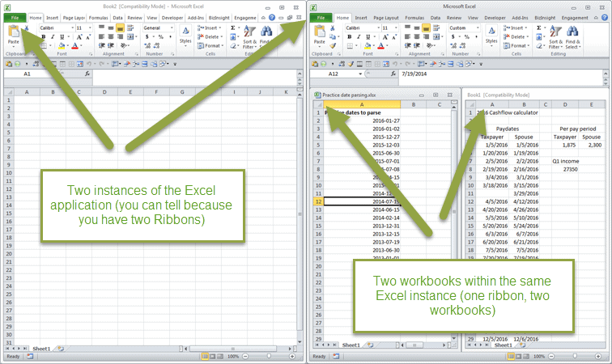The width and height of the screenshot is (612, 364).
Task: Apply red Font Color in right Excel window
Action: (x=381, y=45)
